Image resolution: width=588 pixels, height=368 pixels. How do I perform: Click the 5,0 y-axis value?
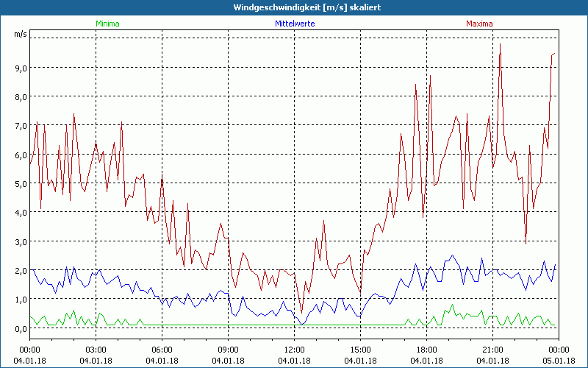point(21,183)
